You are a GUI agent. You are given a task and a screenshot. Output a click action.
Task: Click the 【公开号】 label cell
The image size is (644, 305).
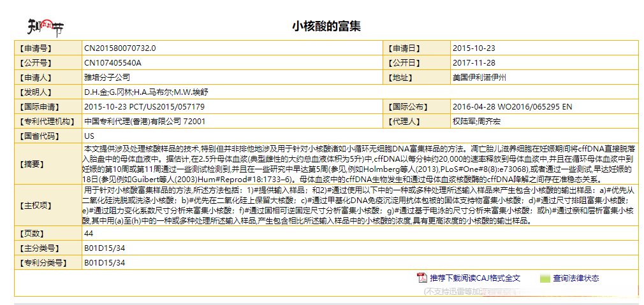tap(48, 63)
